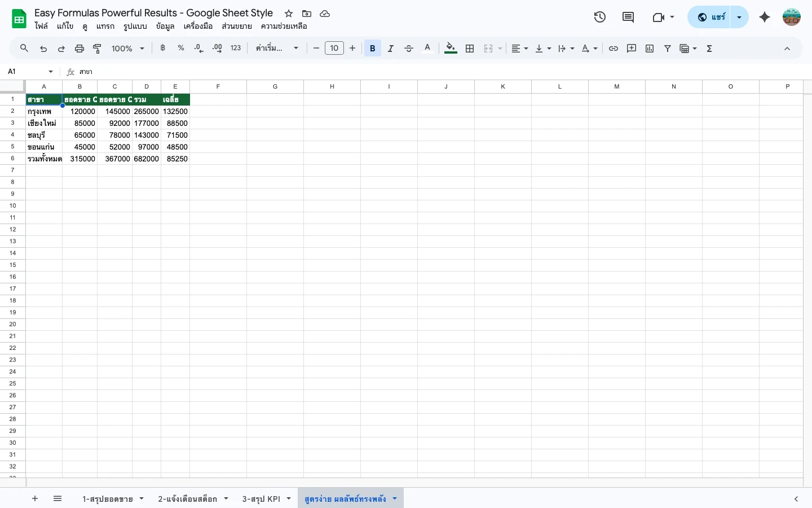Insert a link into the cell
Image resolution: width=812 pixels, height=508 pixels.
point(614,48)
